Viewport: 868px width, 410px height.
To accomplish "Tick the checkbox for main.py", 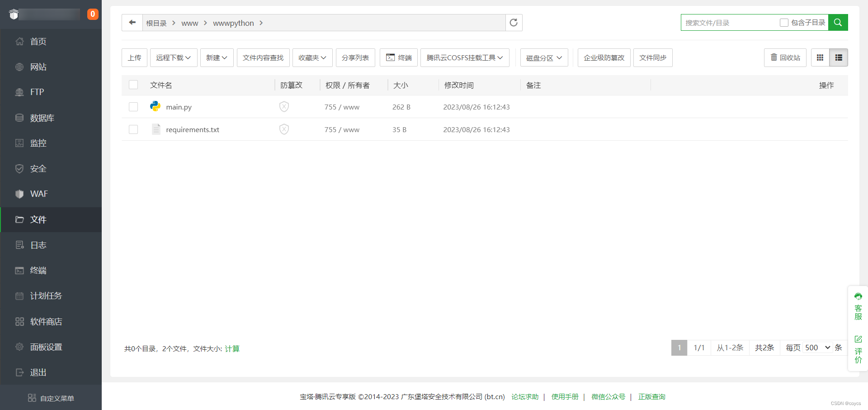I will 133,107.
